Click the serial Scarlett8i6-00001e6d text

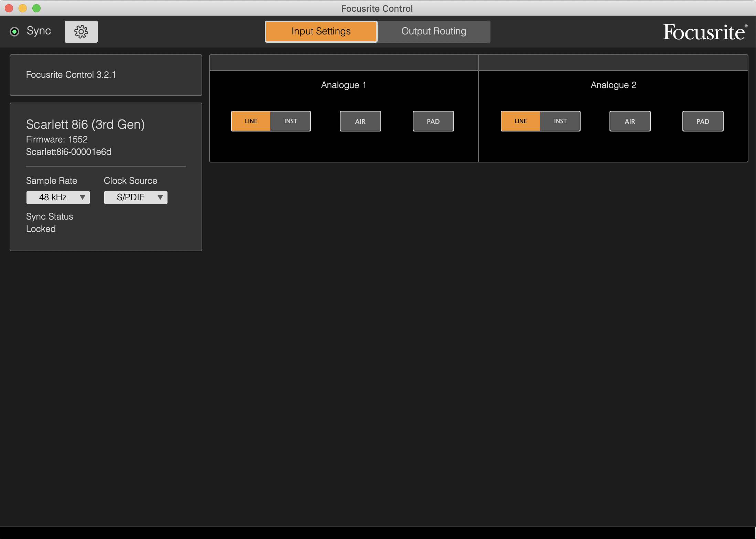click(69, 152)
